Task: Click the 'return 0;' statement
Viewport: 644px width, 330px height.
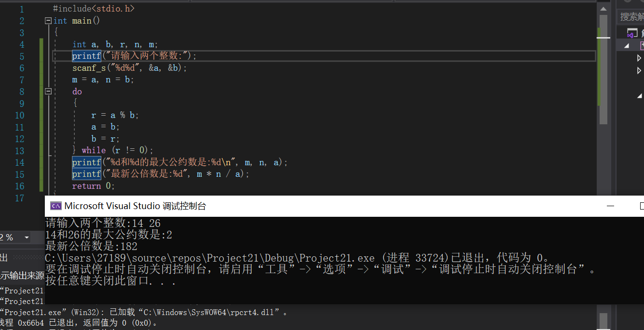Action: [94, 186]
